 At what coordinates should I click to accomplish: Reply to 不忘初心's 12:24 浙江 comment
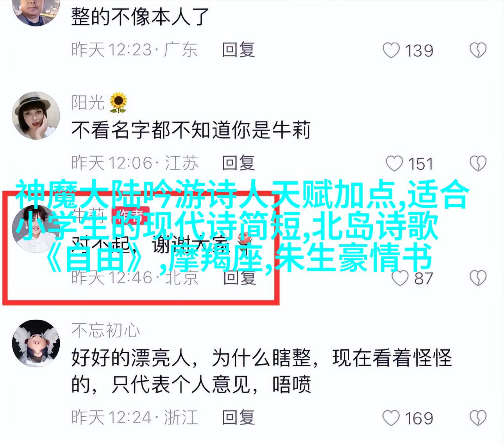(x=238, y=417)
